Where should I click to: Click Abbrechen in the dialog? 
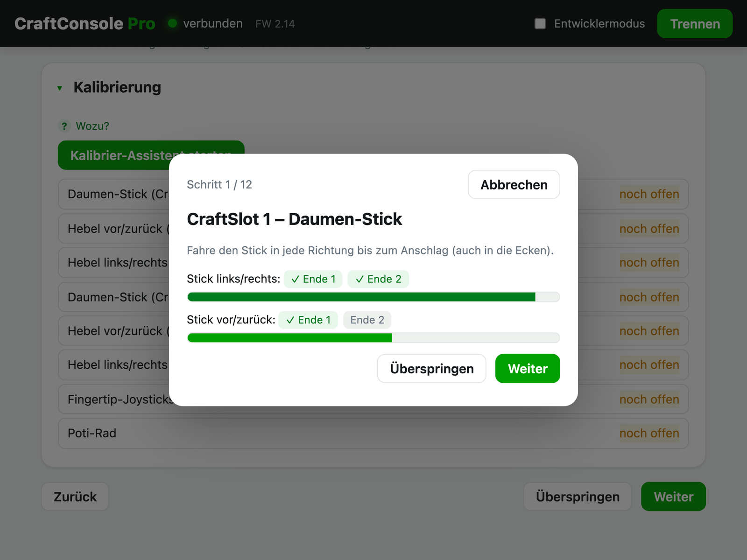coord(514,185)
